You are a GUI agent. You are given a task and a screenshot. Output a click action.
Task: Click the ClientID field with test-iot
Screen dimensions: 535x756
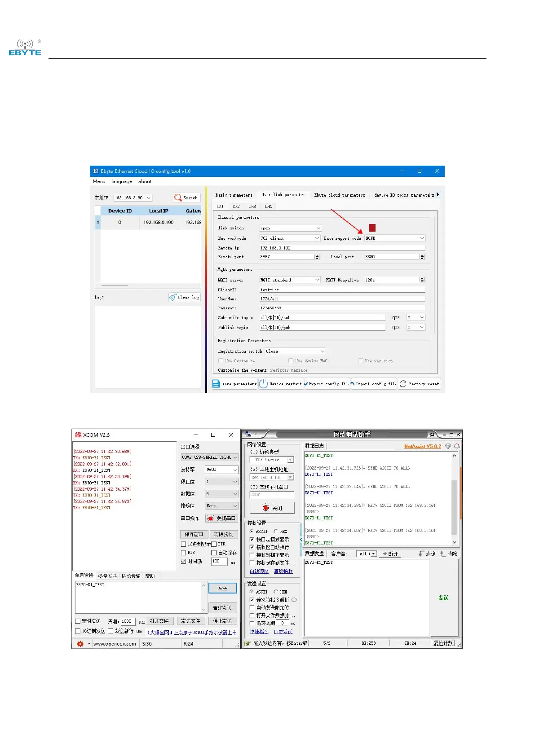(342, 290)
